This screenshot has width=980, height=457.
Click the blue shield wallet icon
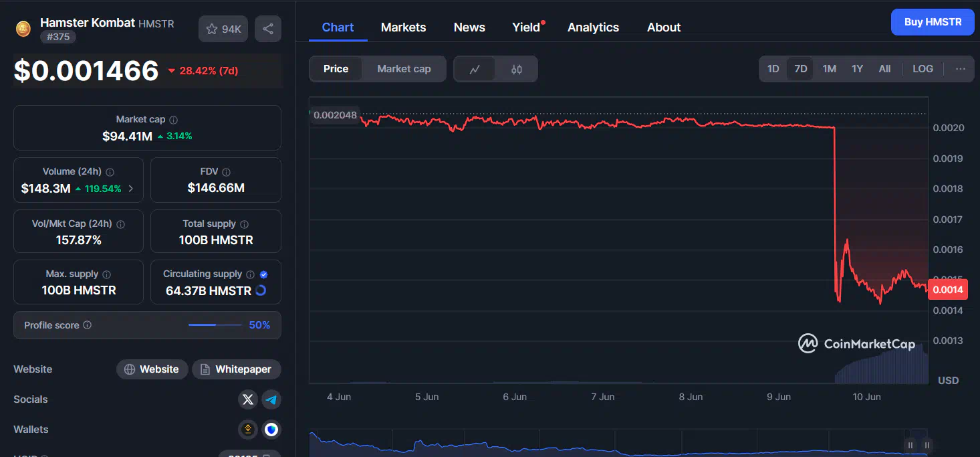click(271, 430)
